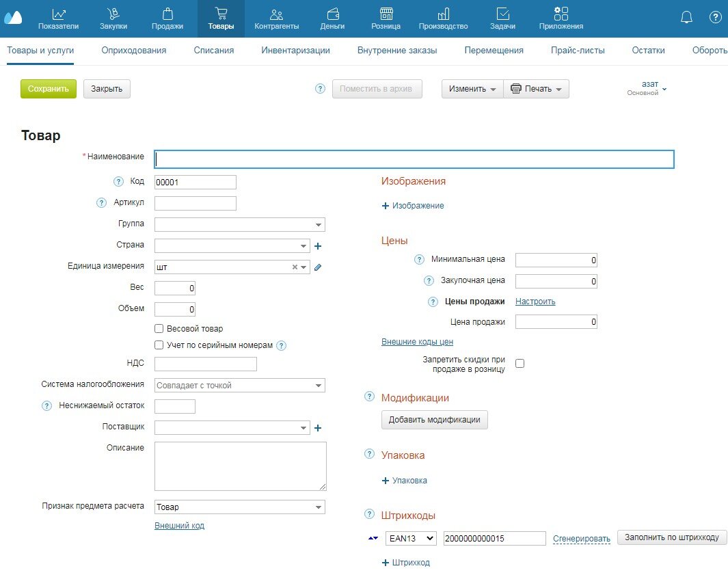Open notifications bell icon
Screen dimensions: 728x575
point(686,18)
